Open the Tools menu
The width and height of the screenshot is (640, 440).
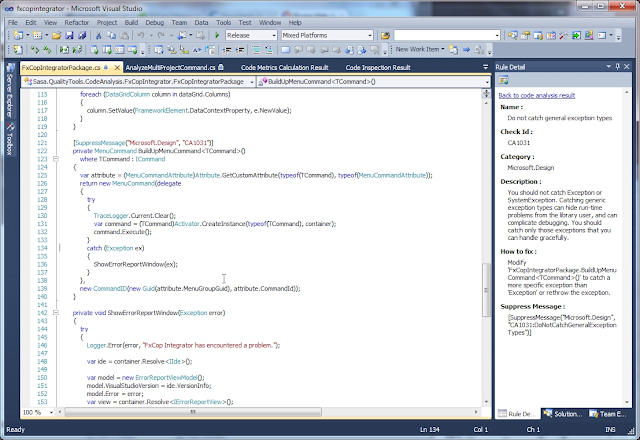point(224,22)
